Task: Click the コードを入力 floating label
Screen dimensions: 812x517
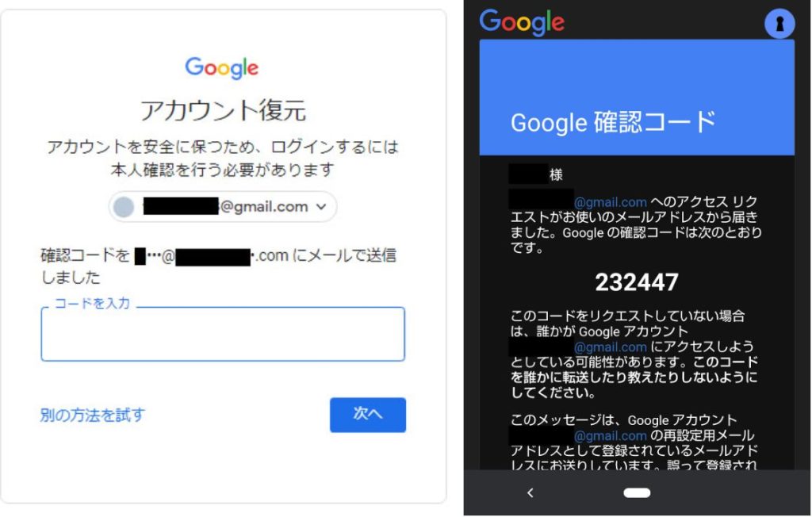Action: coord(92,303)
